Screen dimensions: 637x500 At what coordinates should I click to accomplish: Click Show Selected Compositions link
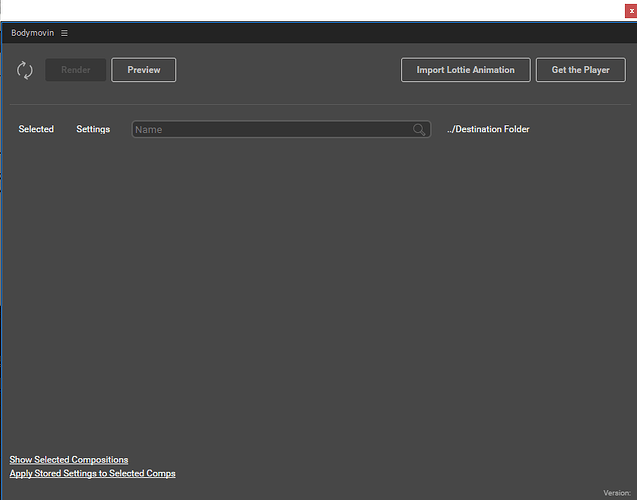point(69,459)
